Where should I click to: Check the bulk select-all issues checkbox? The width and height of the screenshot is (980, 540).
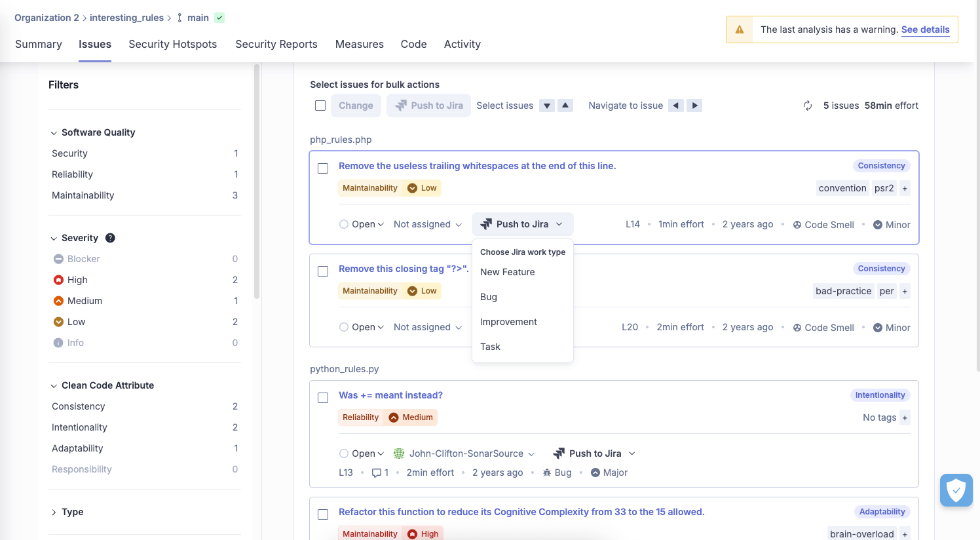(320, 105)
